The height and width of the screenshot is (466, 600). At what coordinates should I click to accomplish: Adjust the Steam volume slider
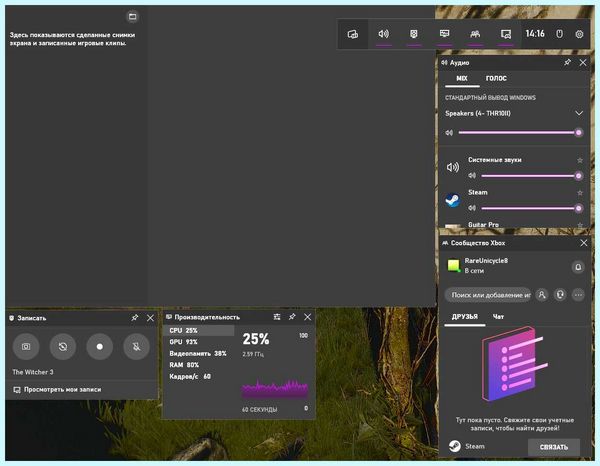[532, 208]
